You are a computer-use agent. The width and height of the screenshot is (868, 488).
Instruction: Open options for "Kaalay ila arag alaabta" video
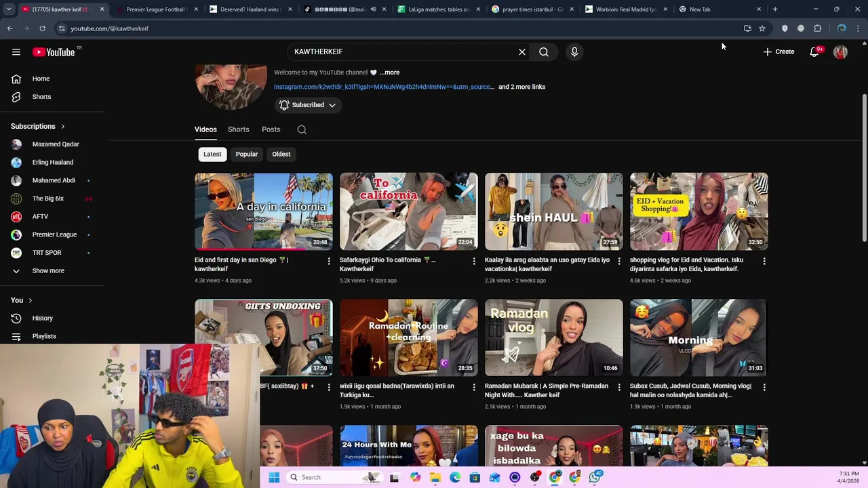(x=619, y=261)
